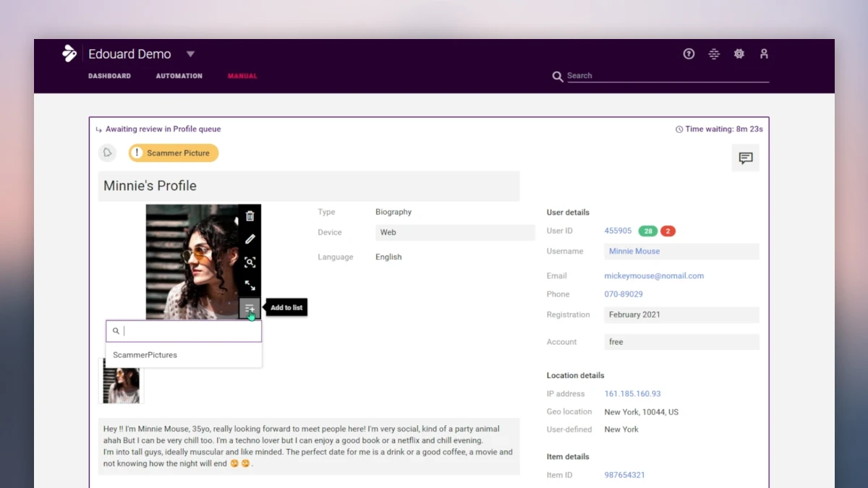The image size is (868, 488).
Task: Open the comments speech bubble button
Action: (x=746, y=158)
